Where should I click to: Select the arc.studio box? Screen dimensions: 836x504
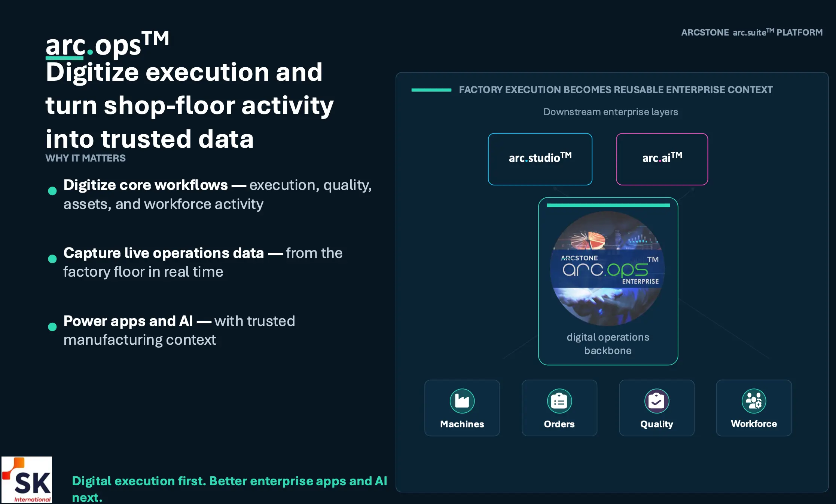tap(540, 159)
